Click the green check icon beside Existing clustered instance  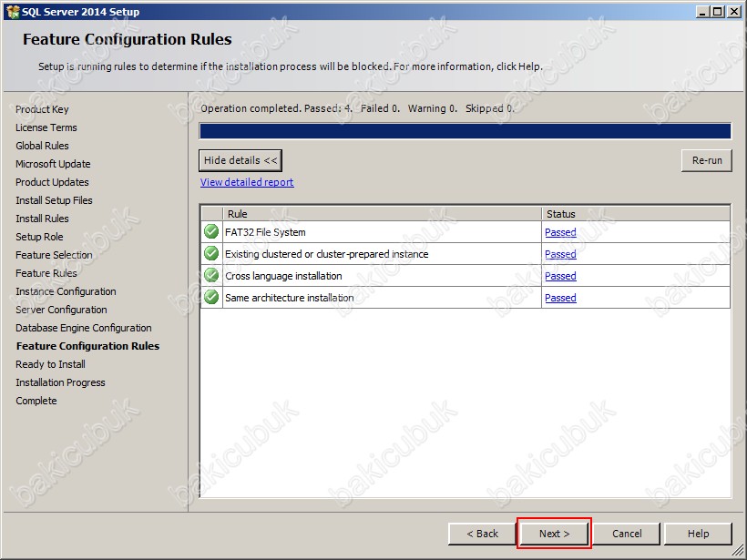coord(211,254)
